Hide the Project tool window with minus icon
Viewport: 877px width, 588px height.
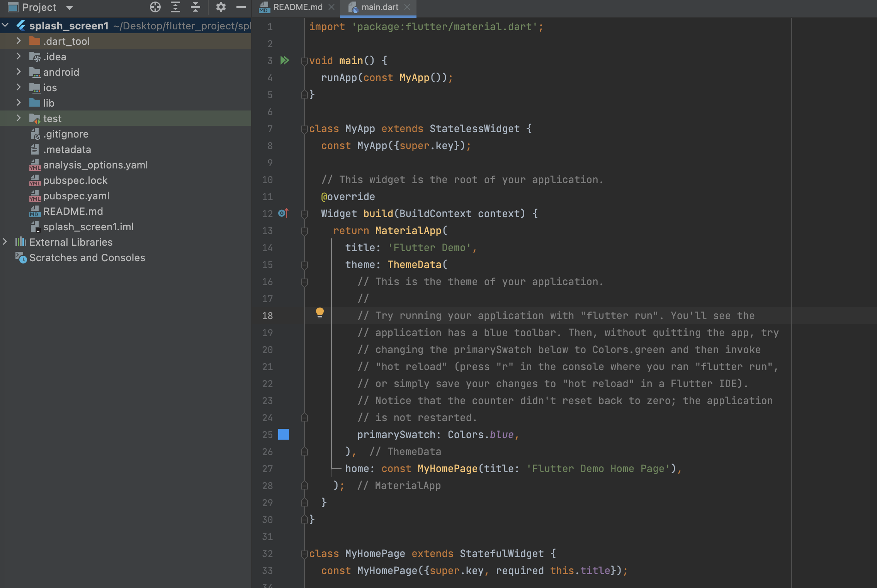[241, 7]
